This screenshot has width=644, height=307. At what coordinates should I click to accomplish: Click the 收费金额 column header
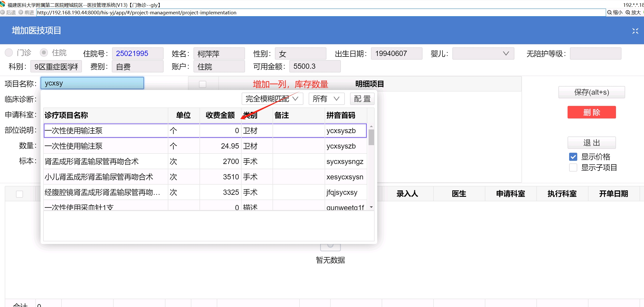(x=220, y=115)
